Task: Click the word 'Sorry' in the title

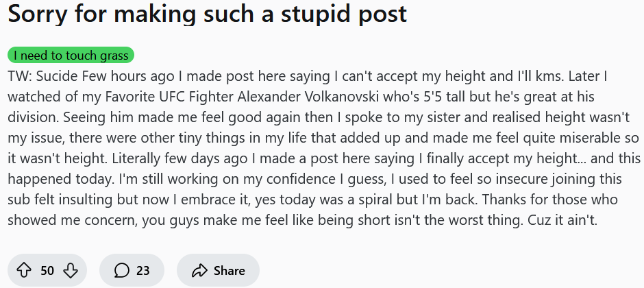Action: pyautogui.click(x=38, y=14)
